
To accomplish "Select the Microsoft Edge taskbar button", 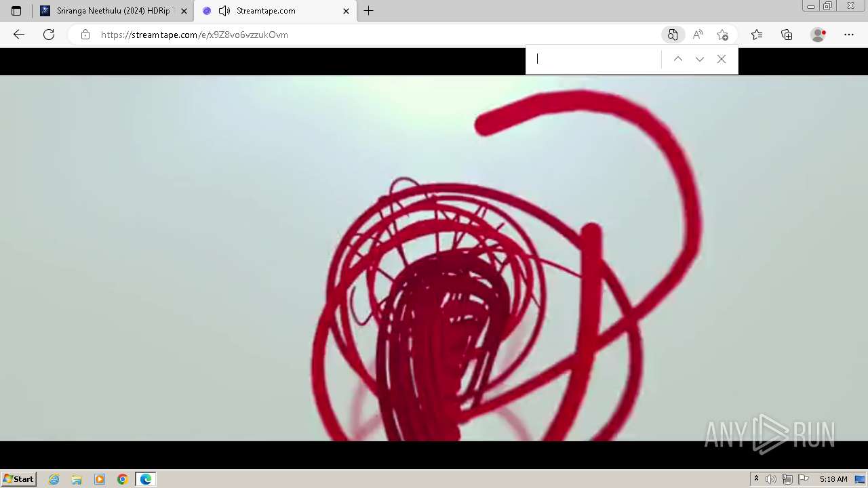I will pos(146,479).
